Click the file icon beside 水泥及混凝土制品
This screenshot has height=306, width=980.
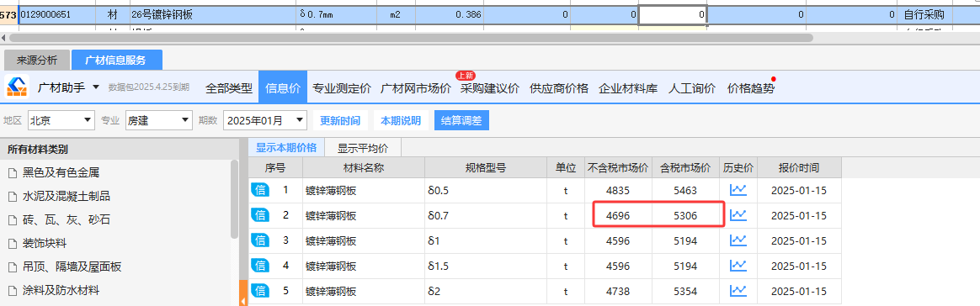click(13, 197)
